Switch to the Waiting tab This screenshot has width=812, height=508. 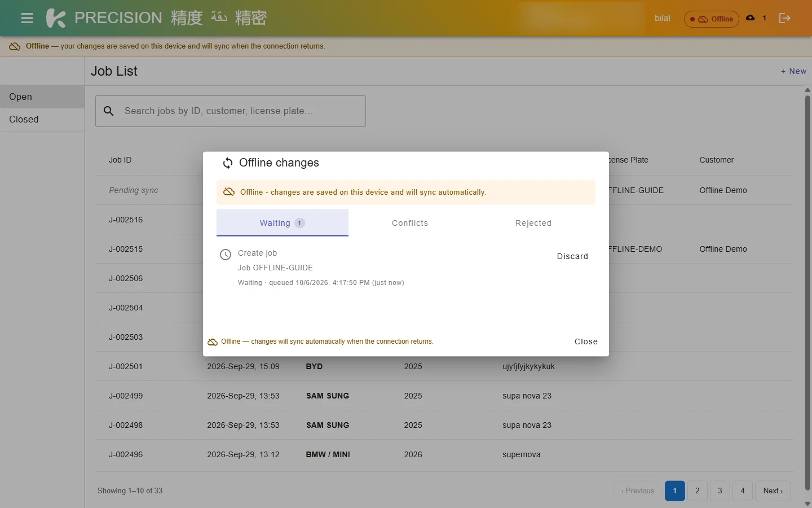(x=283, y=223)
